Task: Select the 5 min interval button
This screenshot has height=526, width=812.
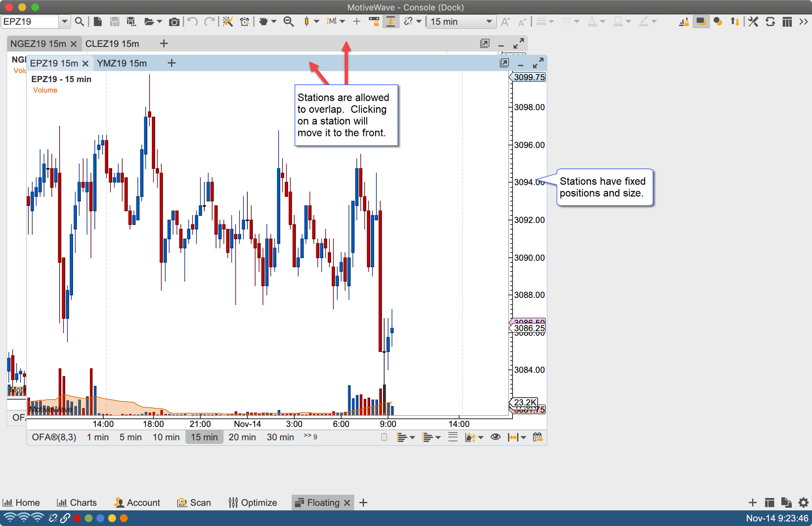Action: pyautogui.click(x=130, y=437)
